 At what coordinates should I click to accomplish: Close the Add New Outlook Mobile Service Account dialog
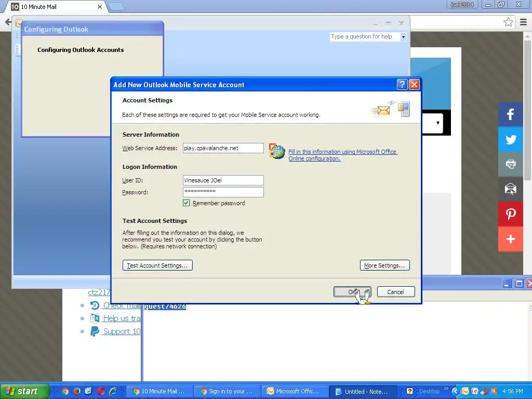tap(414, 85)
